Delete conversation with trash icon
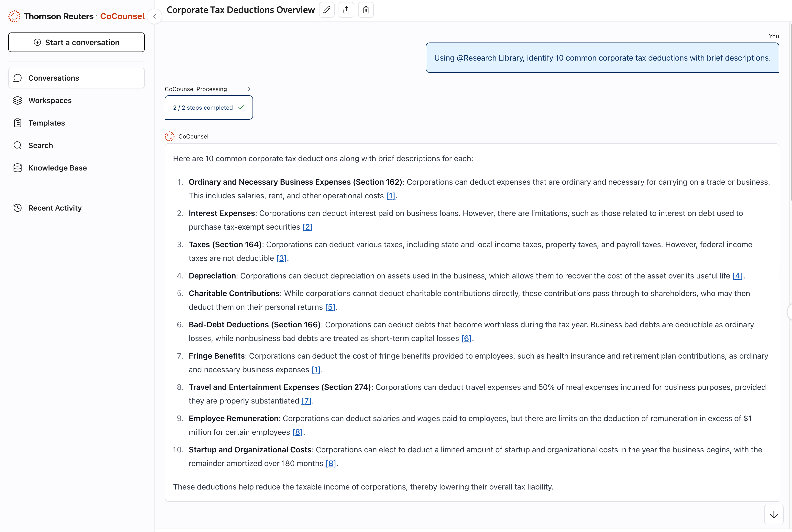Image resolution: width=792 pixels, height=532 pixels. (366, 10)
